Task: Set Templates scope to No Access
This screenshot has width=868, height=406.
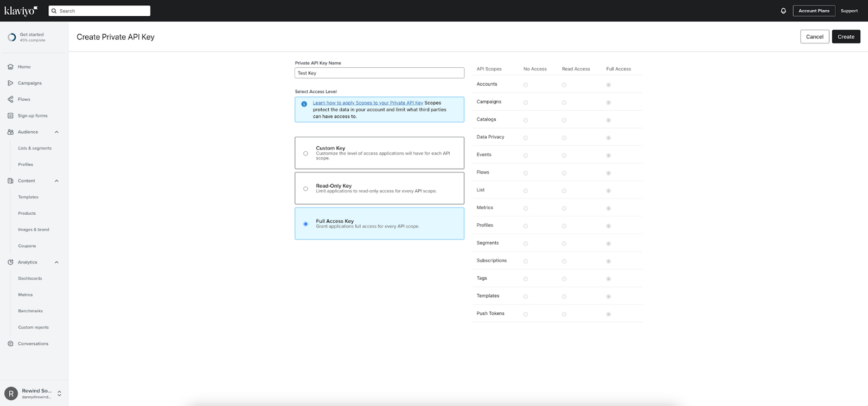Action: coord(526,297)
